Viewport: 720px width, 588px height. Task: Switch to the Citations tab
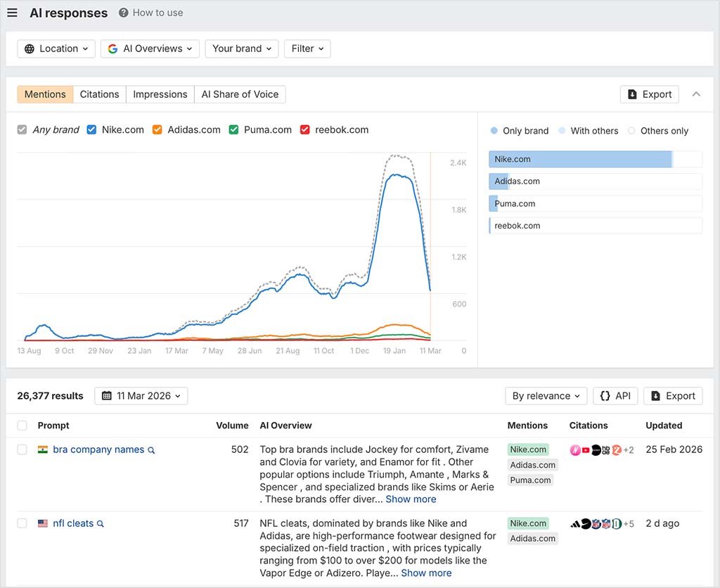coord(99,94)
